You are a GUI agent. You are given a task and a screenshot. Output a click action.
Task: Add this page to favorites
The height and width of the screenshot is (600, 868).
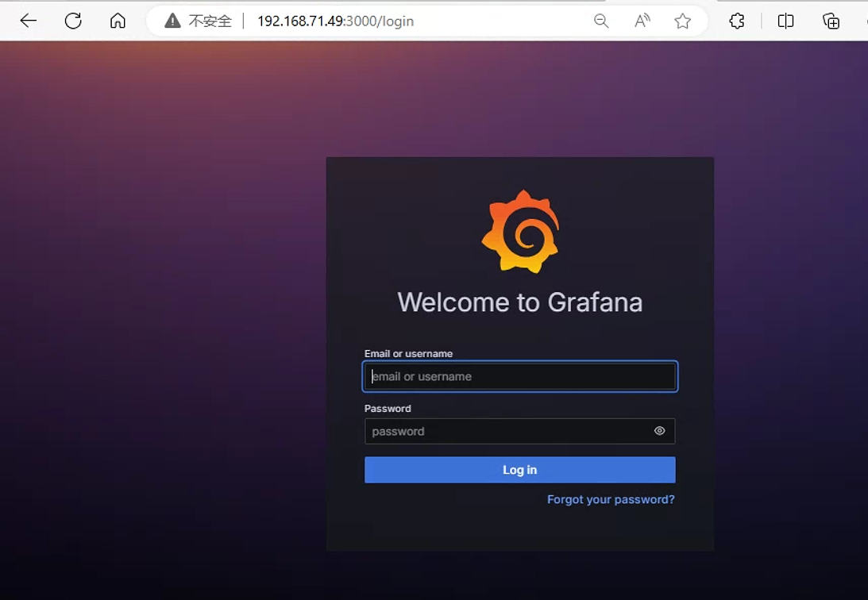682,21
